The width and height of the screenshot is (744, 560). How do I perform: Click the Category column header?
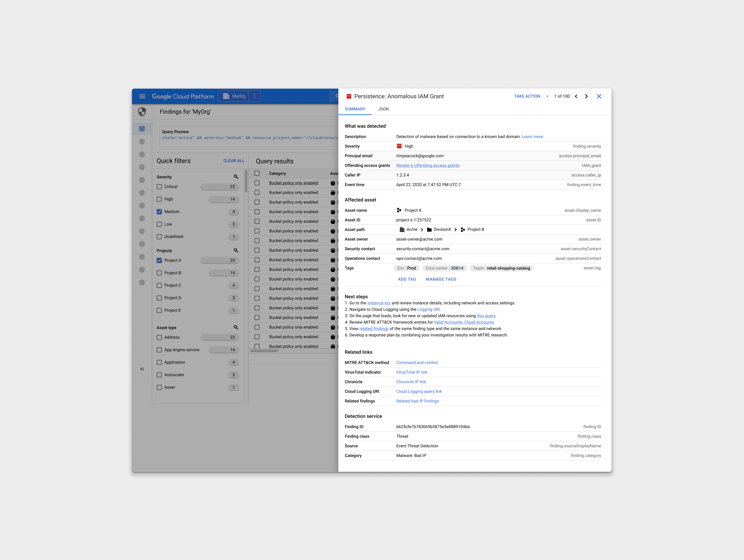pyautogui.click(x=277, y=173)
